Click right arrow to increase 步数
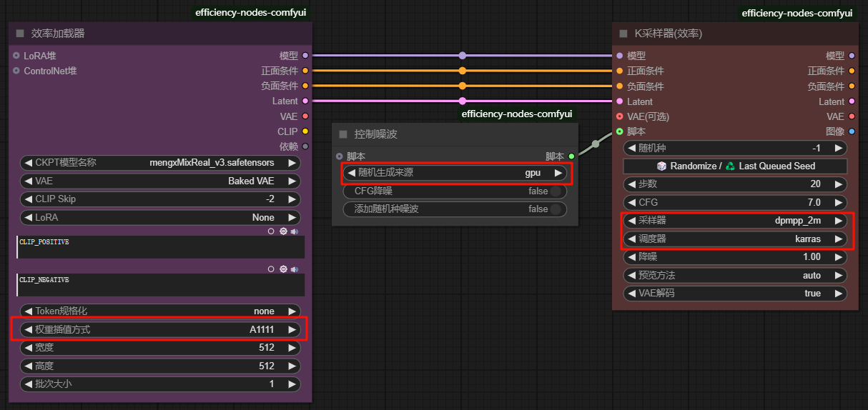This screenshot has width=868, height=410. click(839, 184)
